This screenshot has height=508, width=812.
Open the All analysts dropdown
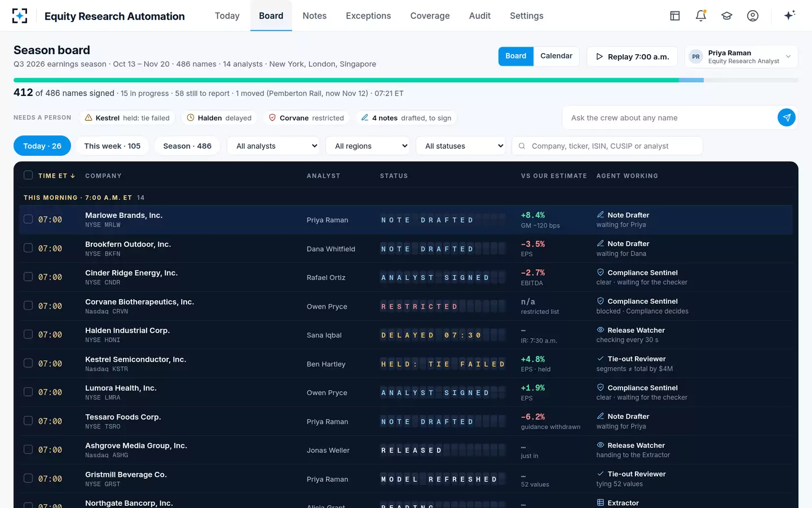click(273, 146)
